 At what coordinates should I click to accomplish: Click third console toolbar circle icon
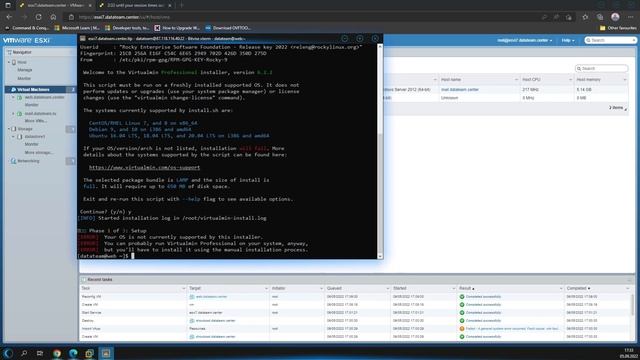(x=375, y=38)
